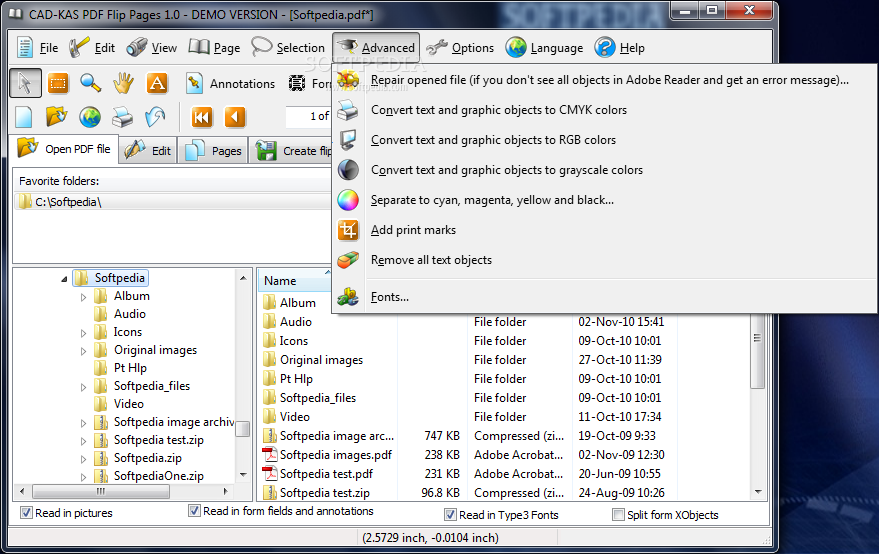The image size is (879, 554).
Task: Expand the Softpedia_files tree folder
Action: [x=84, y=387]
